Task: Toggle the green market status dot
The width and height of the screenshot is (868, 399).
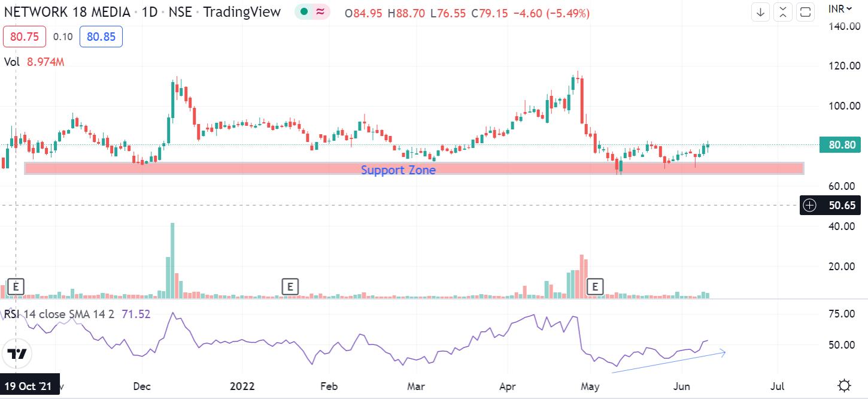Action: point(304,12)
